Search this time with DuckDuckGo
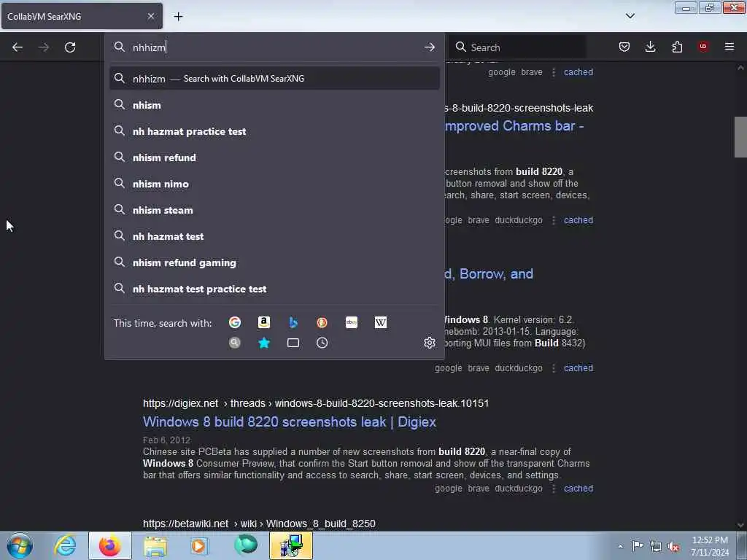The width and height of the screenshot is (747, 560). [322, 322]
